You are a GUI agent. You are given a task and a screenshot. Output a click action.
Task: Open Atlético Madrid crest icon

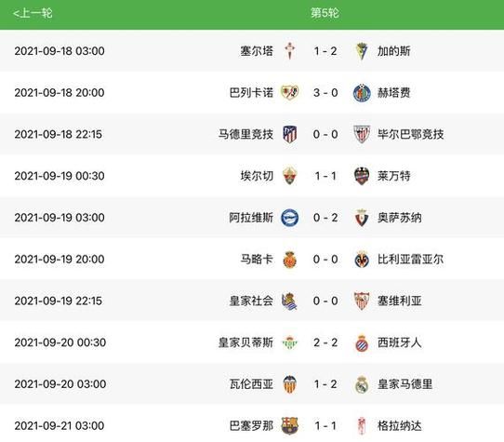pyautogui.click(x=289, y=134)
